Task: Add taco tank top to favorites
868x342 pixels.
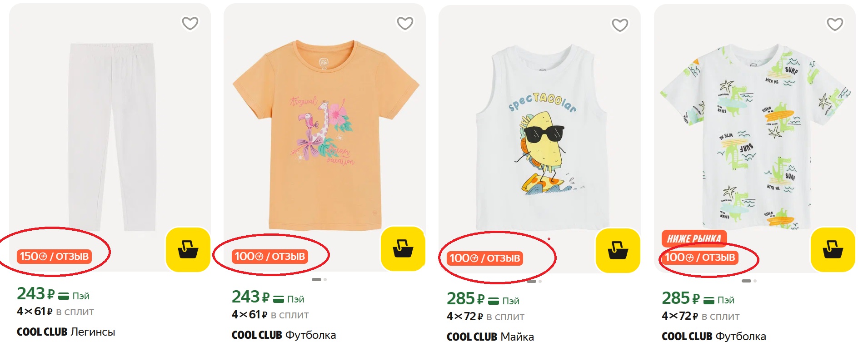Action: 620,25
